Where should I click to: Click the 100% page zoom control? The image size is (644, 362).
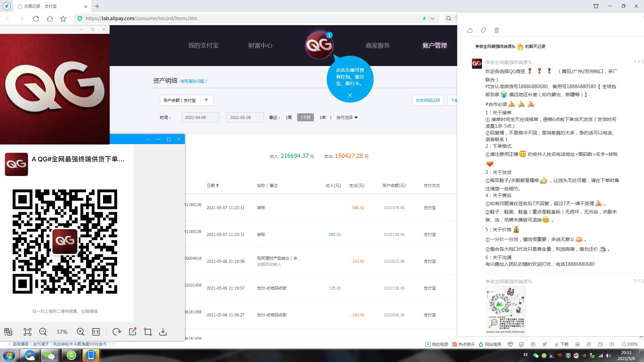pyautogui.click(x=630, y=344)
